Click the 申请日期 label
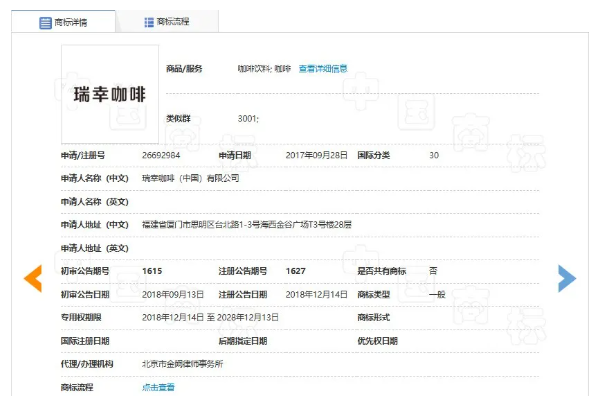594x404 pixels. coord(235,155)
